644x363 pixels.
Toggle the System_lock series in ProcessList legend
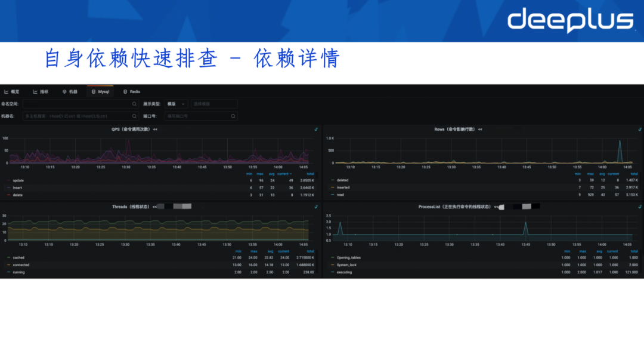tap(346, 265)
